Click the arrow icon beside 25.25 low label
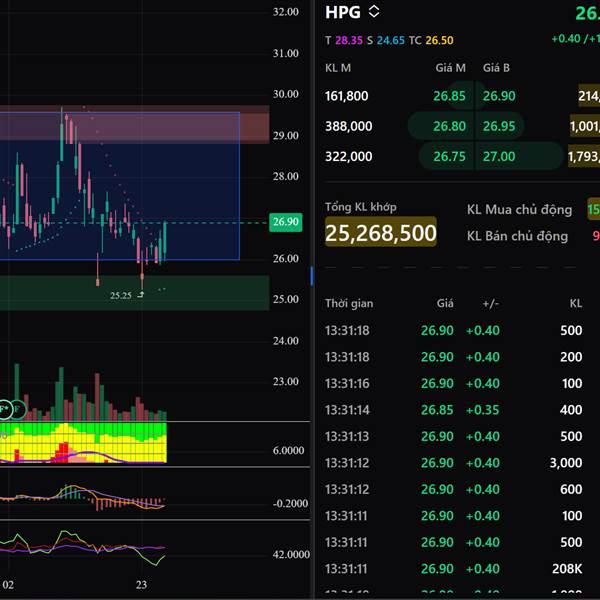The height and width of the screenshot is (600, 600). (141, 296)
